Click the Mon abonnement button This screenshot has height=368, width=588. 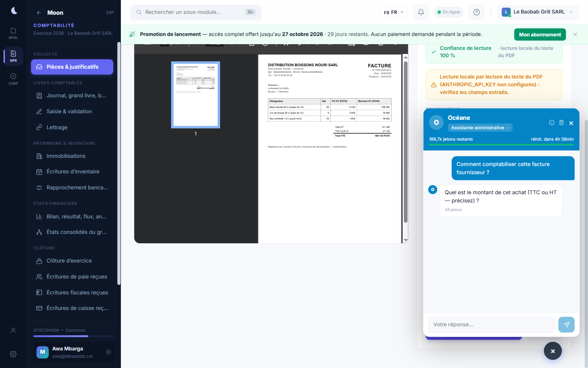coord(540,35)
